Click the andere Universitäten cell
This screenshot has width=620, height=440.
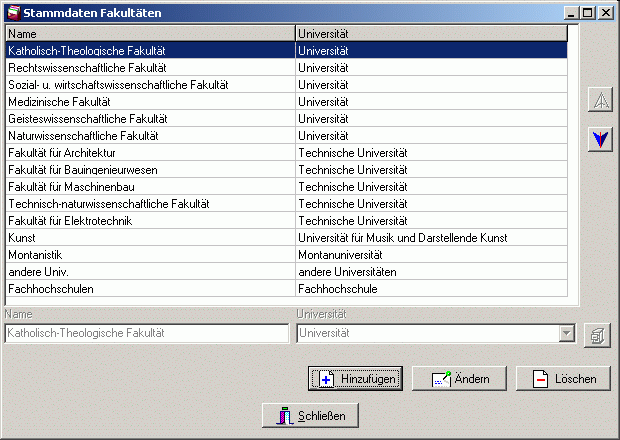pos(431,272)
